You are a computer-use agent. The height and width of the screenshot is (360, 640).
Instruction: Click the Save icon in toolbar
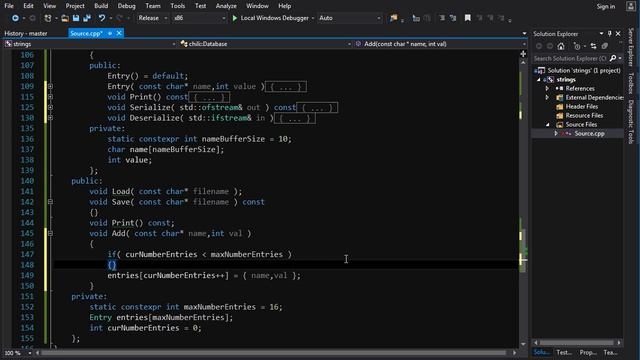(x=76, y=18)
